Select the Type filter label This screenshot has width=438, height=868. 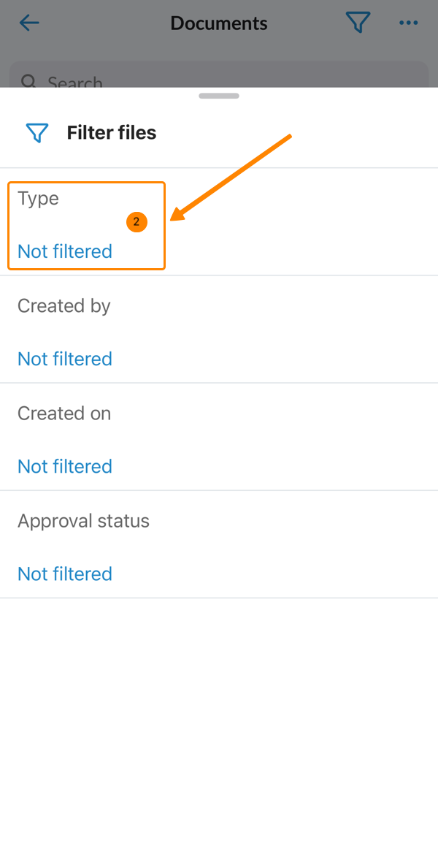[38, 199]
